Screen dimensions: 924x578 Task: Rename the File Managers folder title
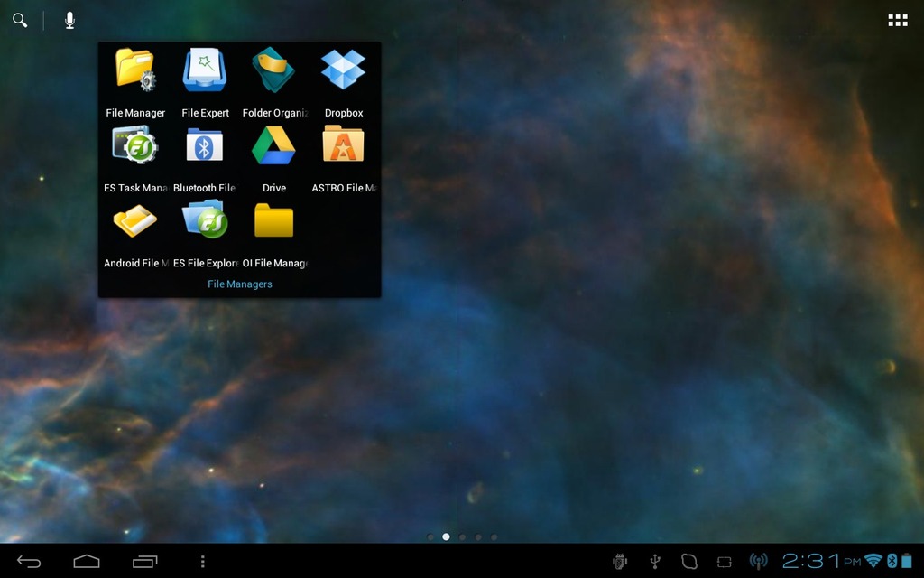[240, 284]
